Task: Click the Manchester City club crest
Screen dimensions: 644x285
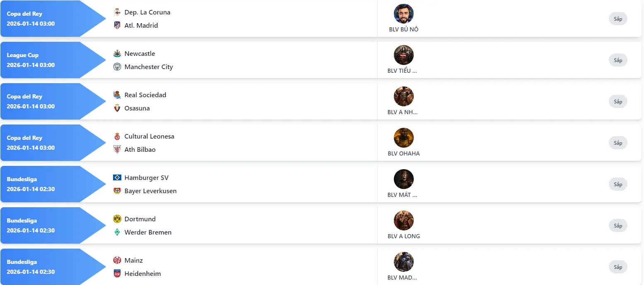Action: pyautogui.click(x=117, y=67)
